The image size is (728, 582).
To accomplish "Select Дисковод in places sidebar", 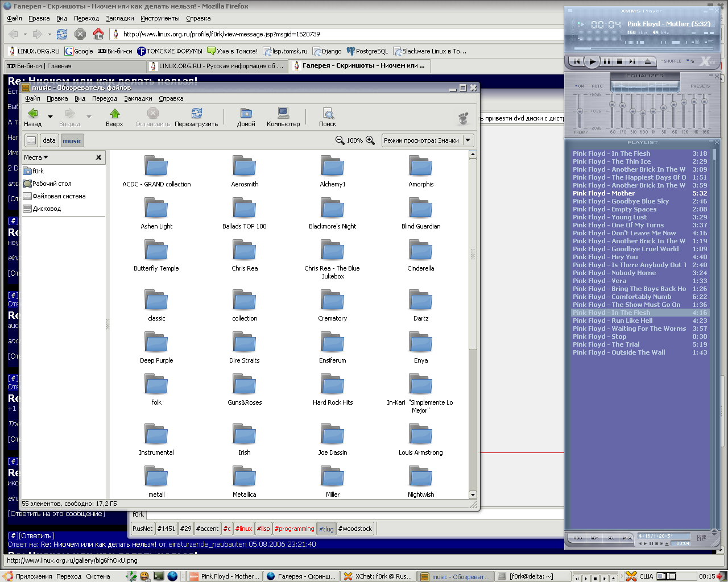I will click(x=42, y=209).
